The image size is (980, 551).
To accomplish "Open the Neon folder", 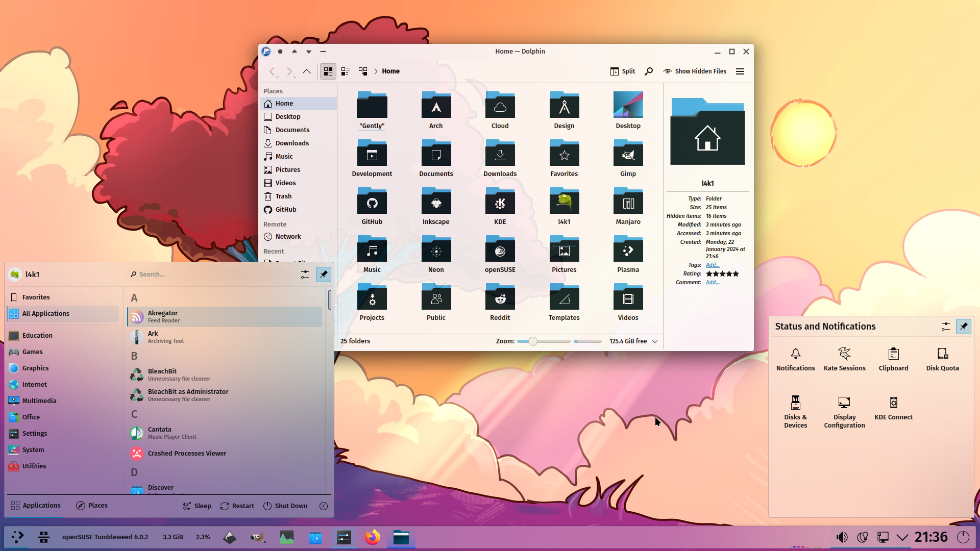I will [436, 255].
